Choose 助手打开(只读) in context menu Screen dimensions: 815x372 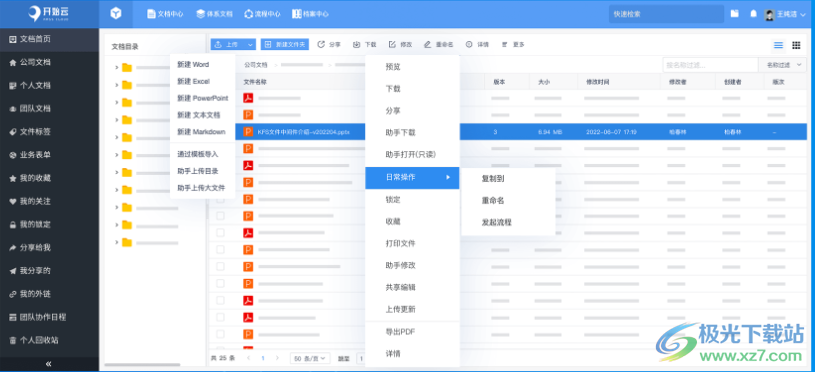click(x=412, y=155)
